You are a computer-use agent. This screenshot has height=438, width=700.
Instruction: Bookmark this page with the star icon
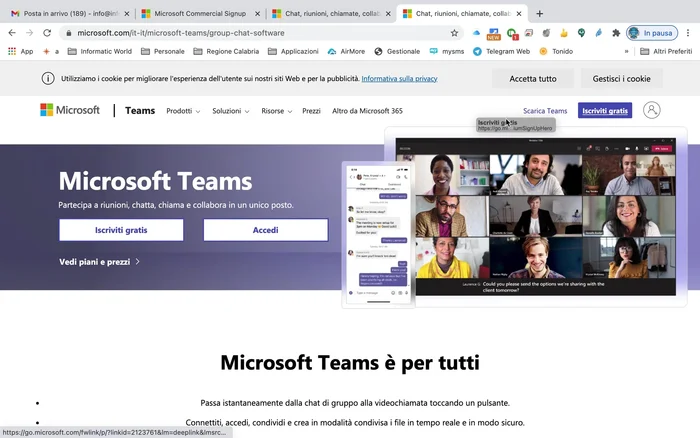(x=455, y=33)
